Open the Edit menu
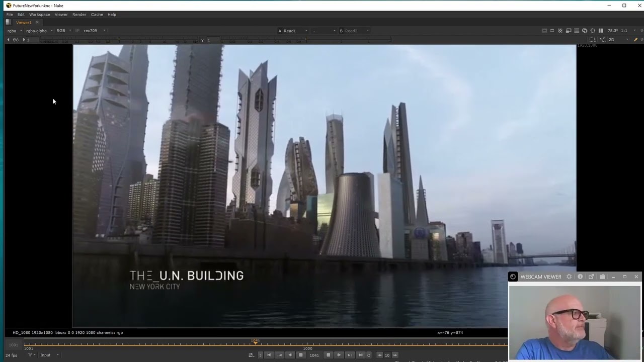Image resolution: width=644 pixels, height=362 pixels. tap(21, 15)
